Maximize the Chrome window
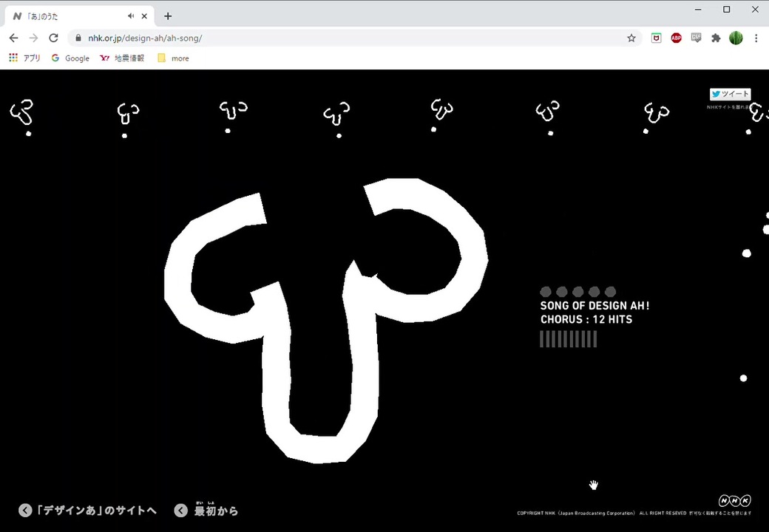 pyautogui.click(x=727, y=10)
